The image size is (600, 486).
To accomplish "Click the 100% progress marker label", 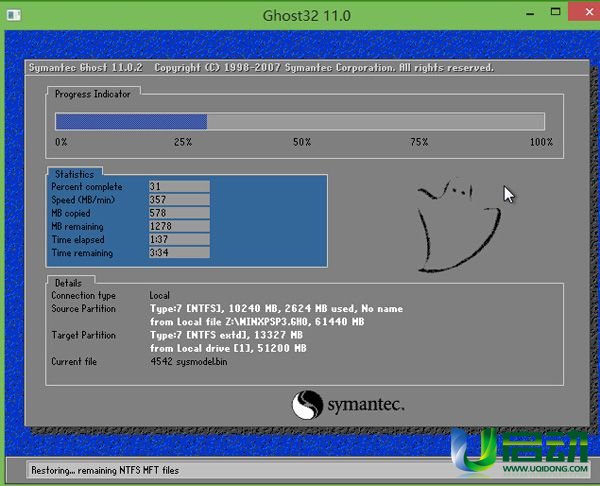I will 541,142.
